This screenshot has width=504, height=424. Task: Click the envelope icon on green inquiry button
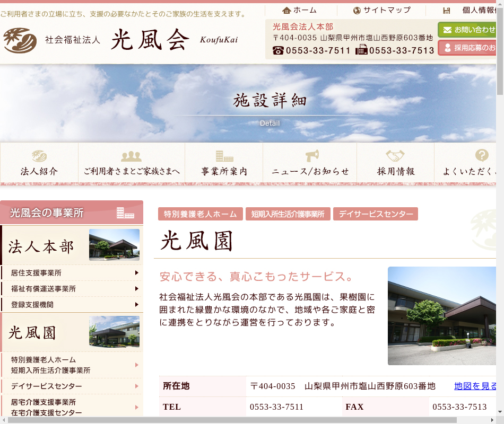447,29
